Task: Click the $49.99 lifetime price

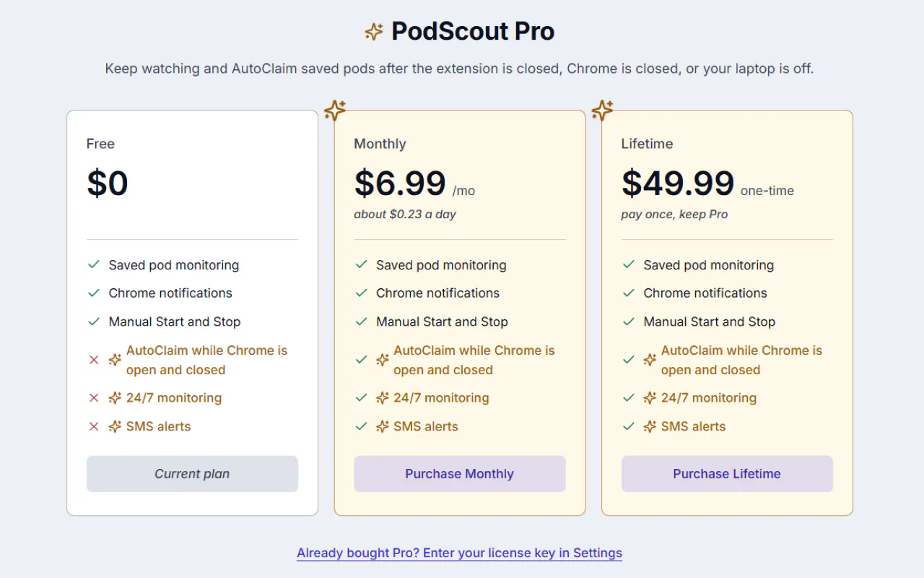Action: (x=678, y=184)
